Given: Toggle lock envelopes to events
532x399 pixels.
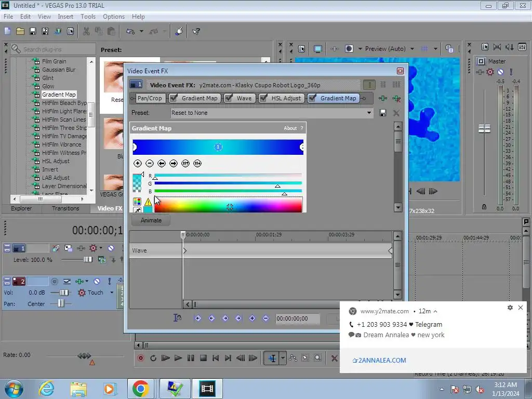Looking at the screenshot, I should pos(178,318).
